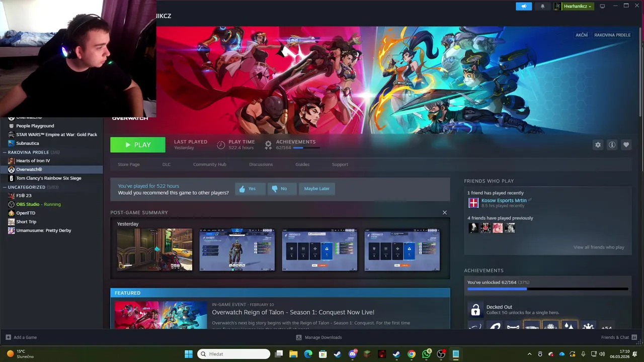This screenshot has height=362, width=644.
Task: Show the +54 more achievements
Action: (606, 328)
